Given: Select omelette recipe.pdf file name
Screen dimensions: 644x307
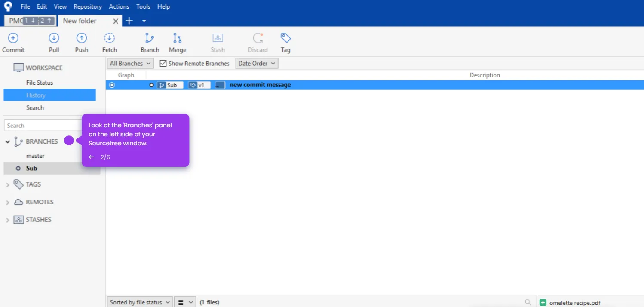Looking at the screenshot, I should click(575, 303).
